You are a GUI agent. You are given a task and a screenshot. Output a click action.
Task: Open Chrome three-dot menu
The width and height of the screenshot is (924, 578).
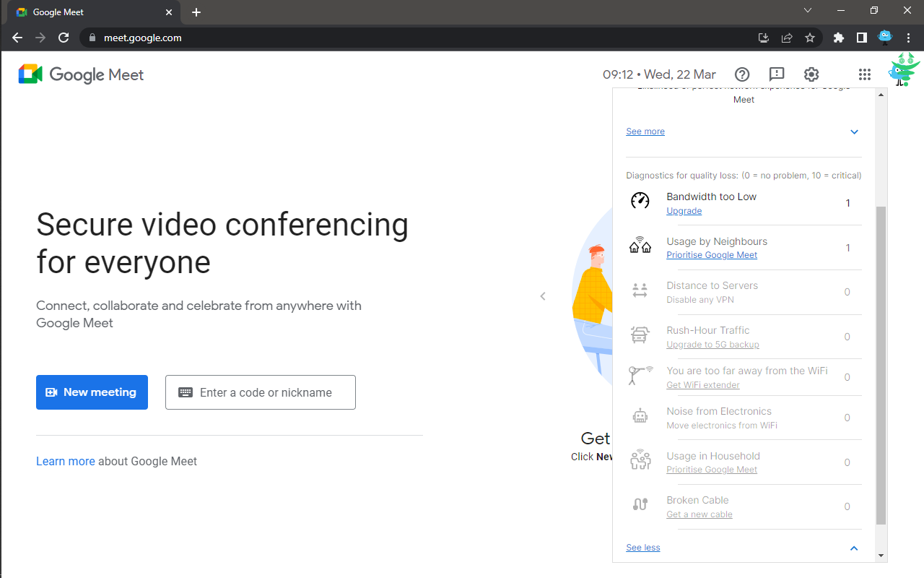tap(908, 38)
